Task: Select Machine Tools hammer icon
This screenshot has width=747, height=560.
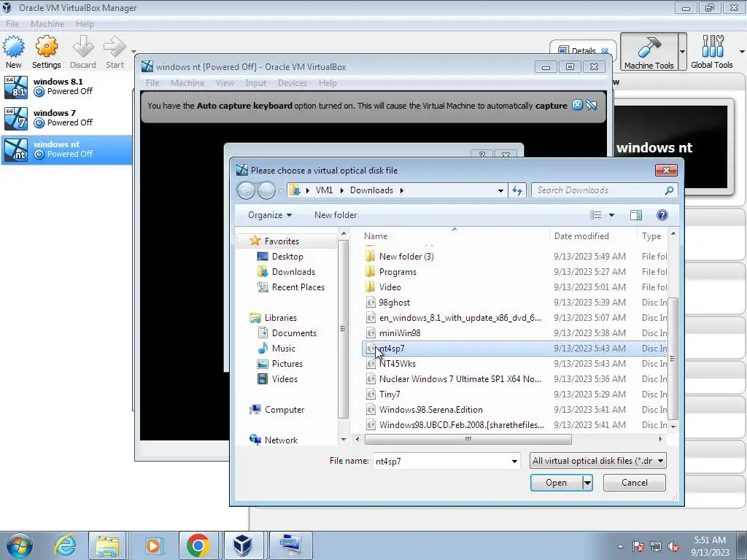Action: pyautogui.click(x=649, y=47)
